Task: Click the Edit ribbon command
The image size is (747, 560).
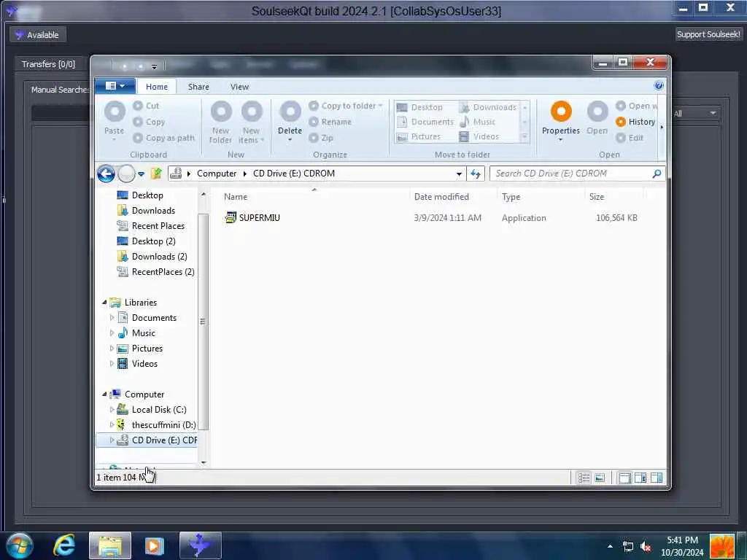Action: click(x=630, y=138)
